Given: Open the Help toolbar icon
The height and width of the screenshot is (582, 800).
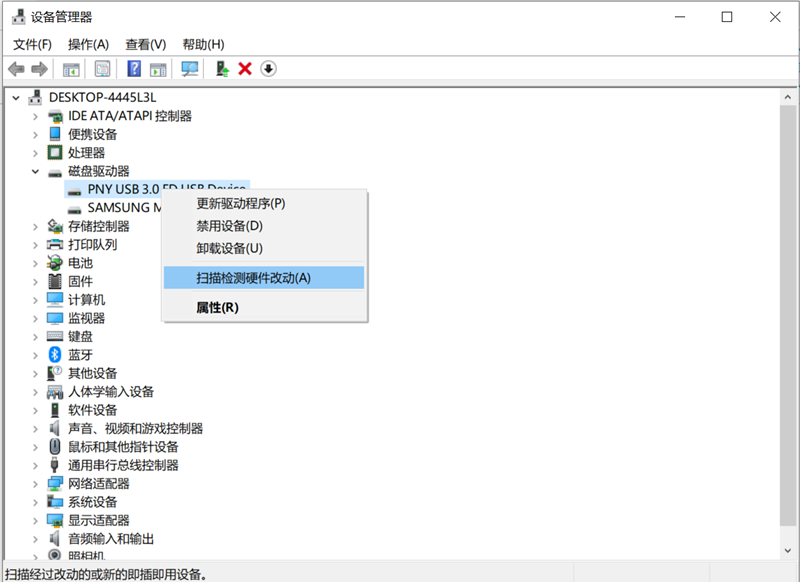Looking at the screenshot, I should [x=136, y=68].
